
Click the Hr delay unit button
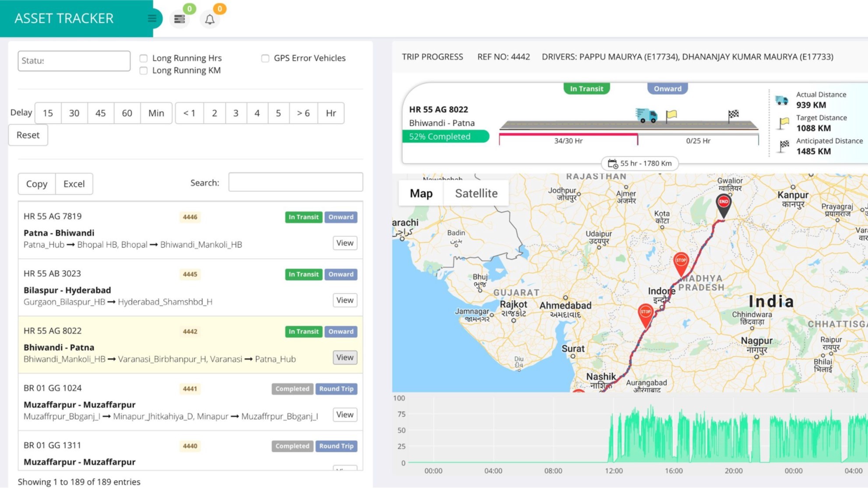click(x=331, y=113)
